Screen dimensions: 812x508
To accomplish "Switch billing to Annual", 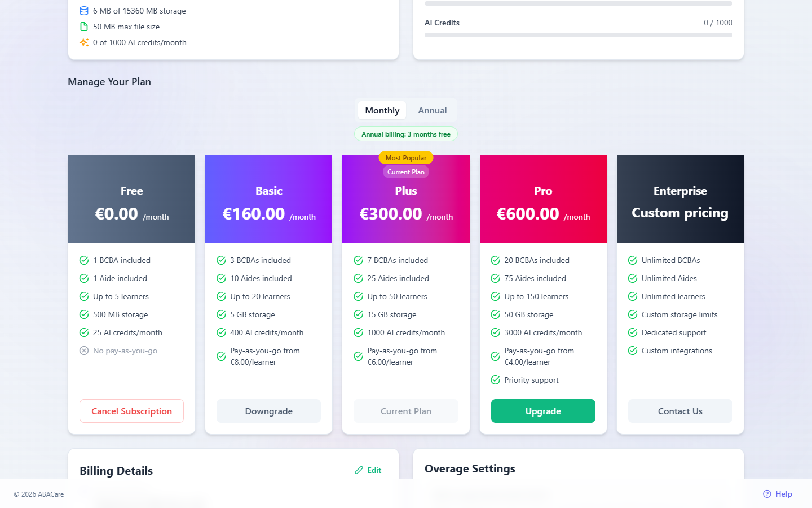I will tap(433, 111).
